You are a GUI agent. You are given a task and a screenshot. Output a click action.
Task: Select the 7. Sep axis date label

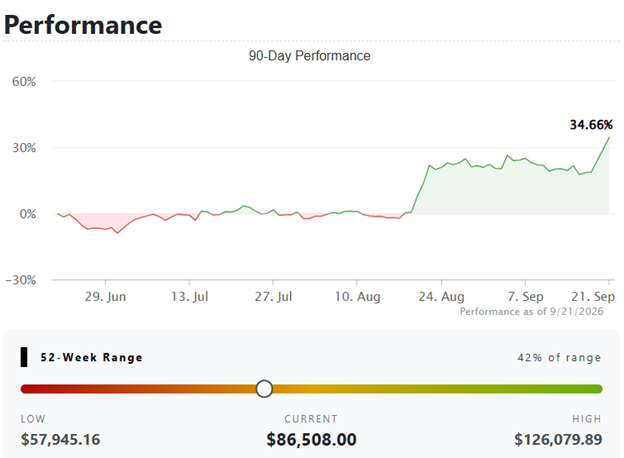pos(525,297)
